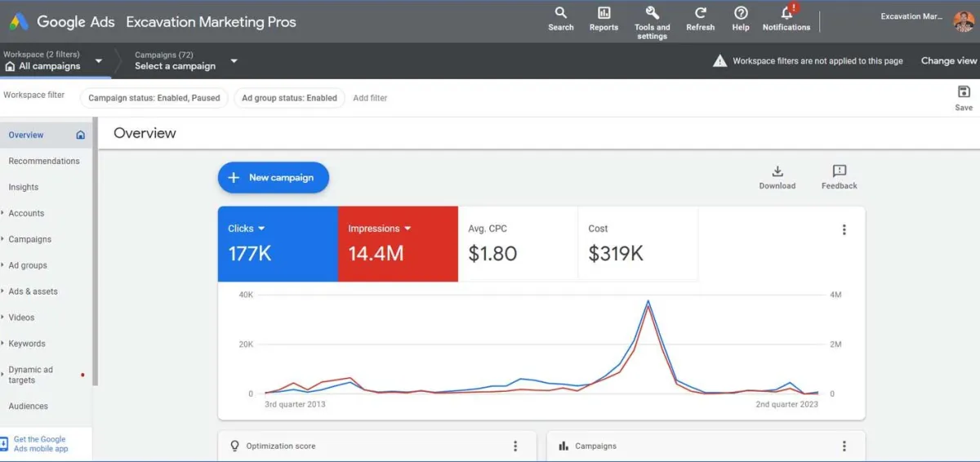
Task: Open the metrics card three-dot menu
Action: (x=844, y=230)
